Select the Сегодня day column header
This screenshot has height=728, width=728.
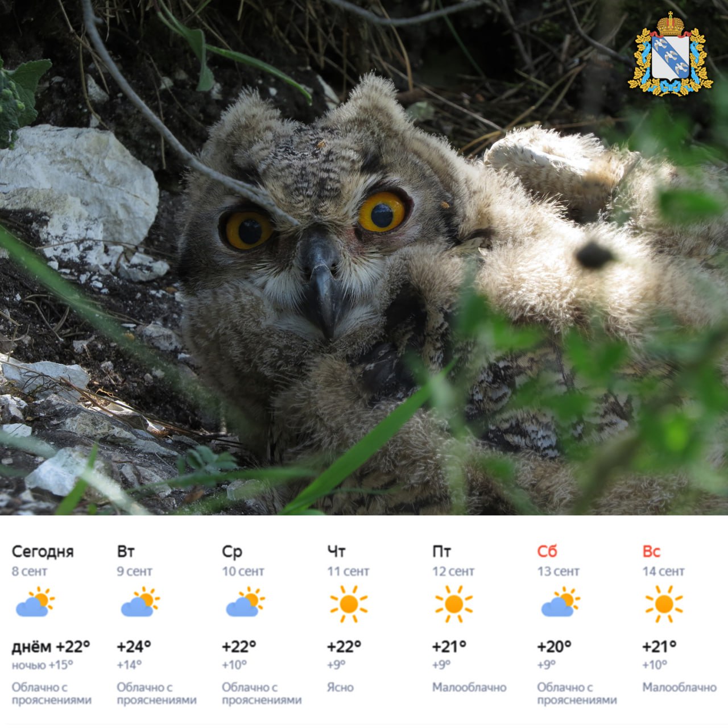(43, 552)
